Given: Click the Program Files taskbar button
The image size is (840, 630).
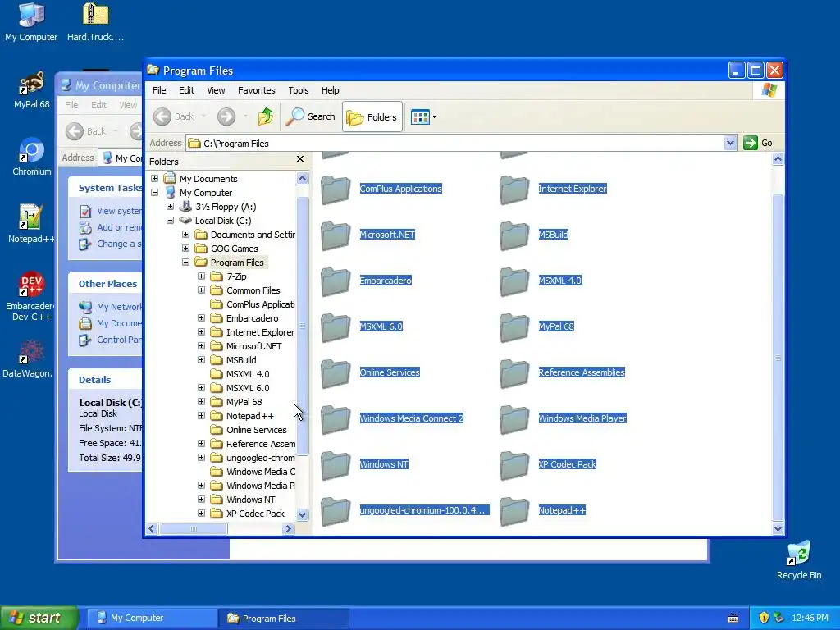Looking at the screenshot, I should tap(284, 618).
